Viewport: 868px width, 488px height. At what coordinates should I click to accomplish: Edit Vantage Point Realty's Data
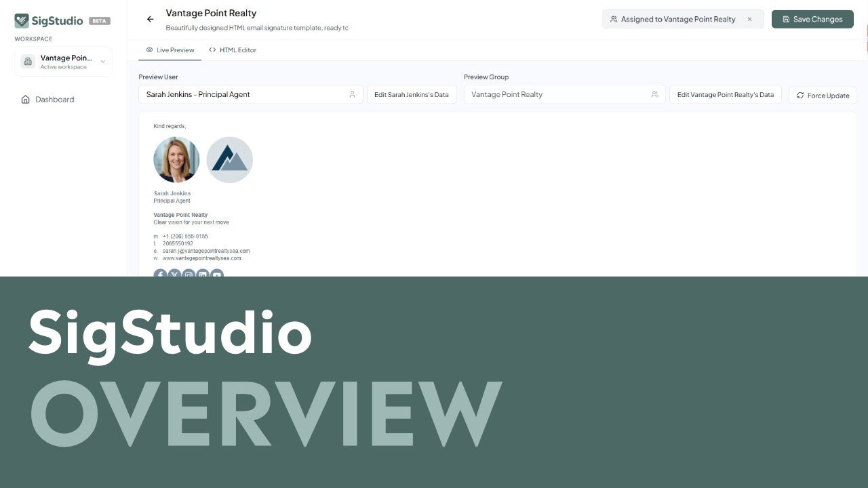pyautogui.click(x=726, y=95)
